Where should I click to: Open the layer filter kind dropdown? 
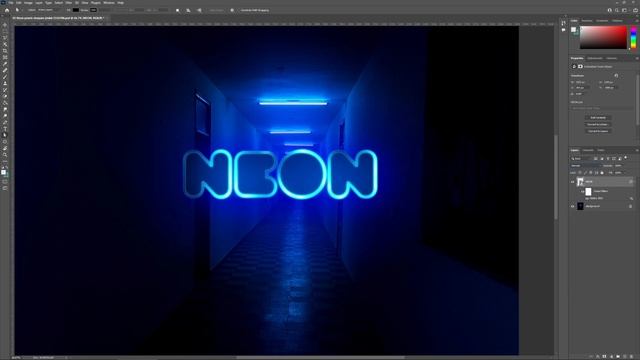coord(582,158)
